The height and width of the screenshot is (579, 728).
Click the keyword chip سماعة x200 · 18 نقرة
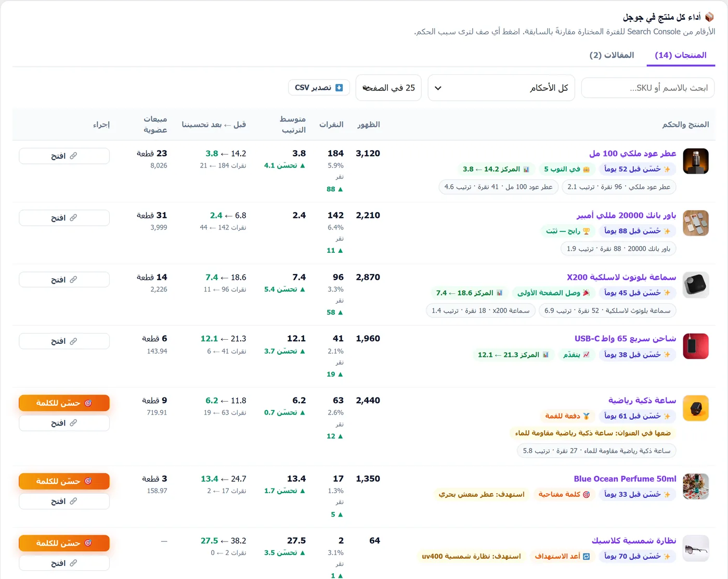click(480, 311)
